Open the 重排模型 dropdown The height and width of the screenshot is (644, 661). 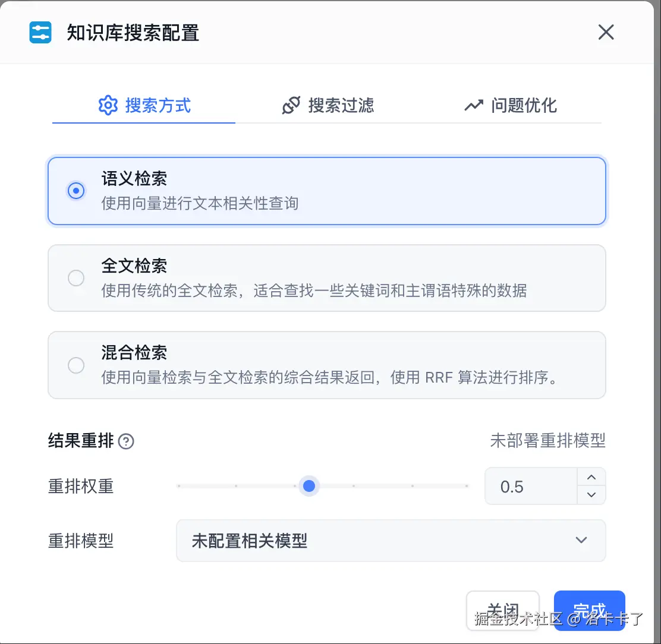click(x=391, y=541)
